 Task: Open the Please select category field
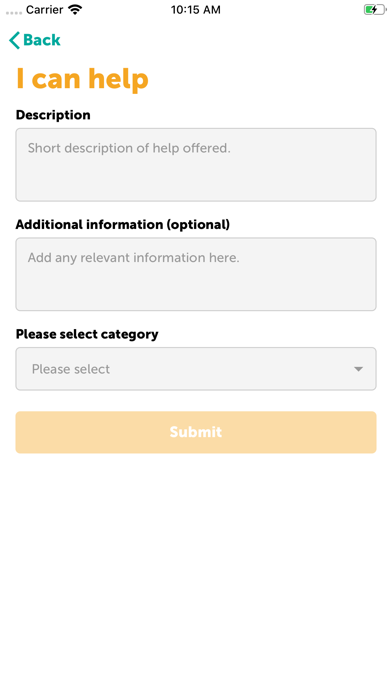coord(196,369)
